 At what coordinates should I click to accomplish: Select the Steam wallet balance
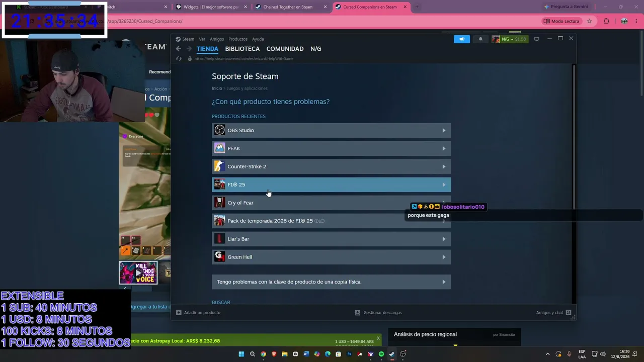tap(520, 39)
